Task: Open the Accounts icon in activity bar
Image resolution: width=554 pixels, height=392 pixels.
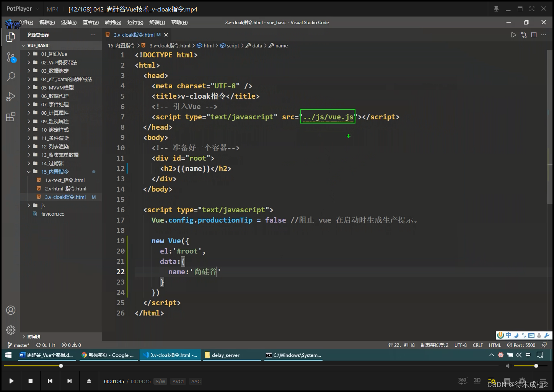Action: pos(11,310)
